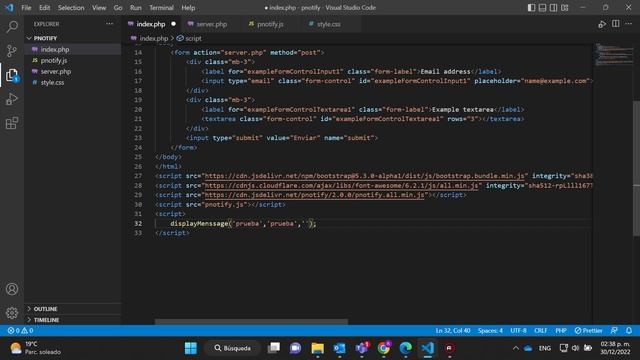
Task: Place cursor on displayMenssage line 32
Action: (243, 224)
